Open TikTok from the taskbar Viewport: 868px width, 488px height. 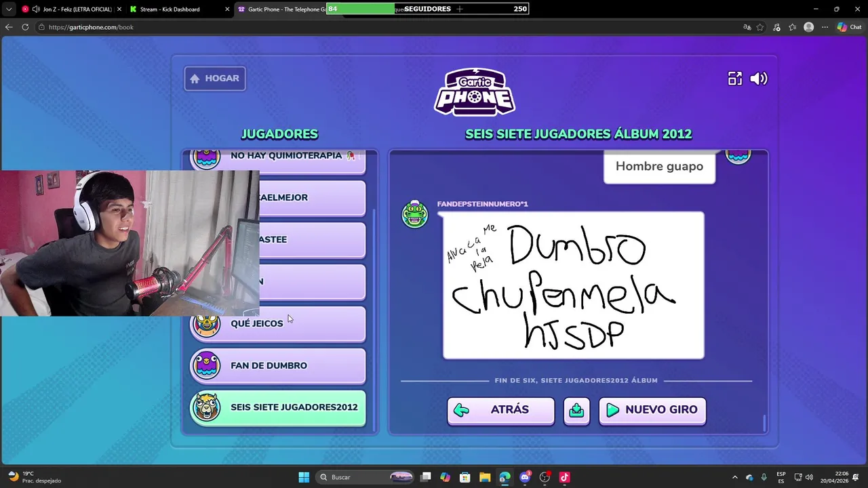point(564,477)
